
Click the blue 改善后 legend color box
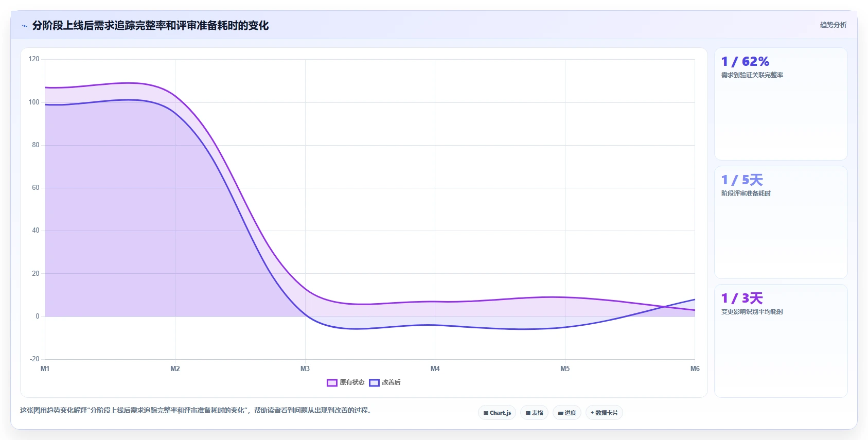click(x=374, y=383)
